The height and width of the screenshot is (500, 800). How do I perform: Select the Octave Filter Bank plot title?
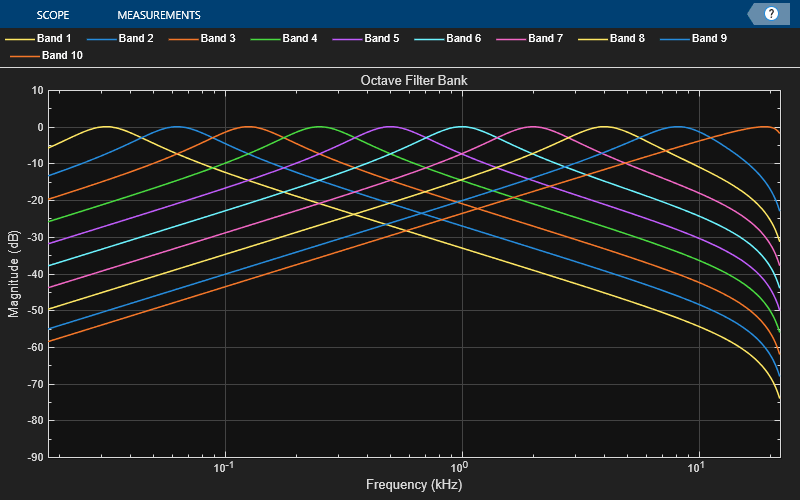pyautogui.click(x=413, y=80)
